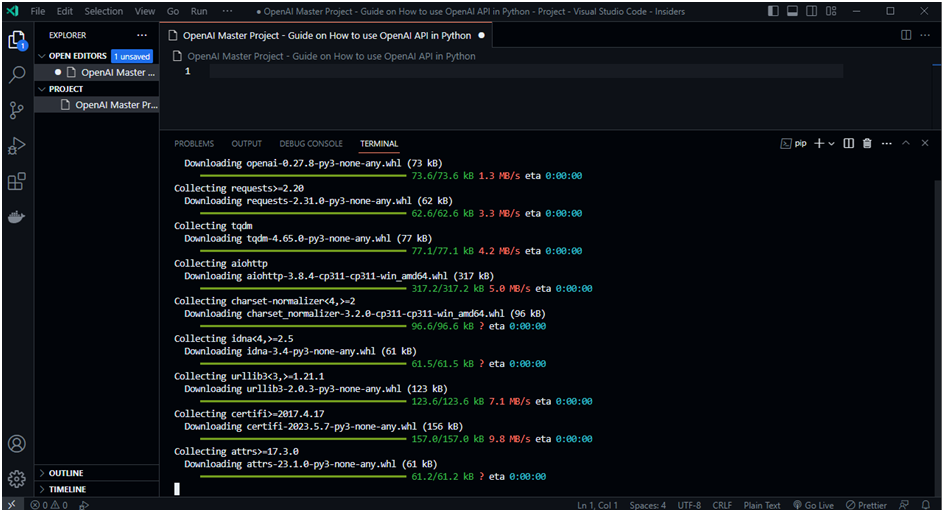This screenshot has height=512, width=944.
Task: Click the 1 unsaved badge
Action: [x=132, y=56]
